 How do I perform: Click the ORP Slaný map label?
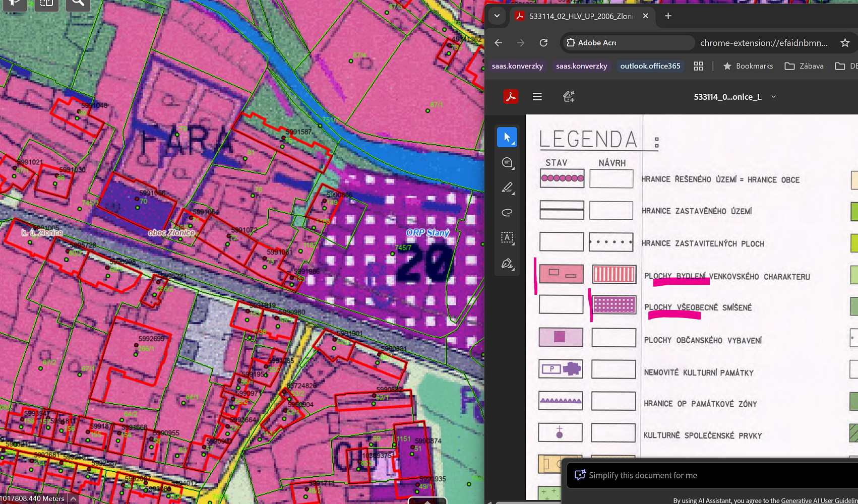(427, 233)
